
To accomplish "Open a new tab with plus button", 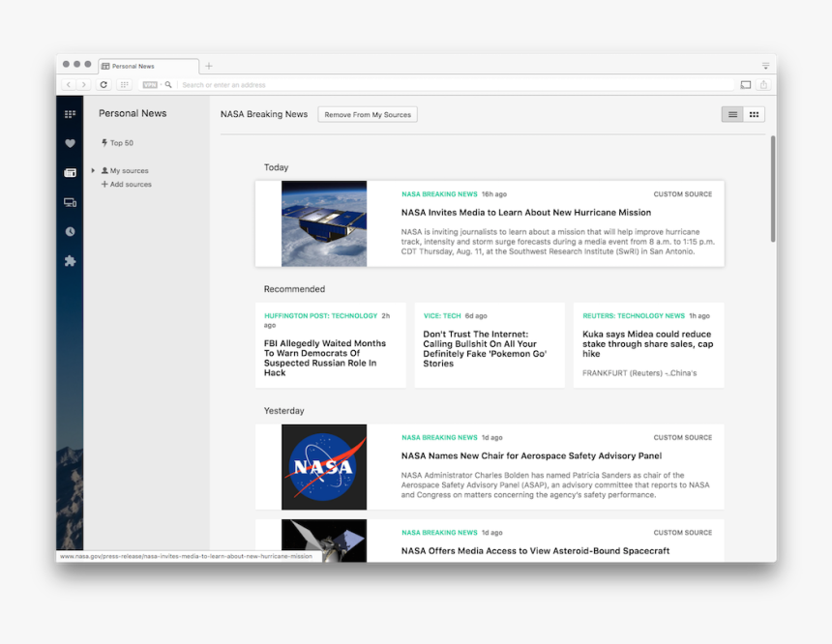I will tap(209, 66).
